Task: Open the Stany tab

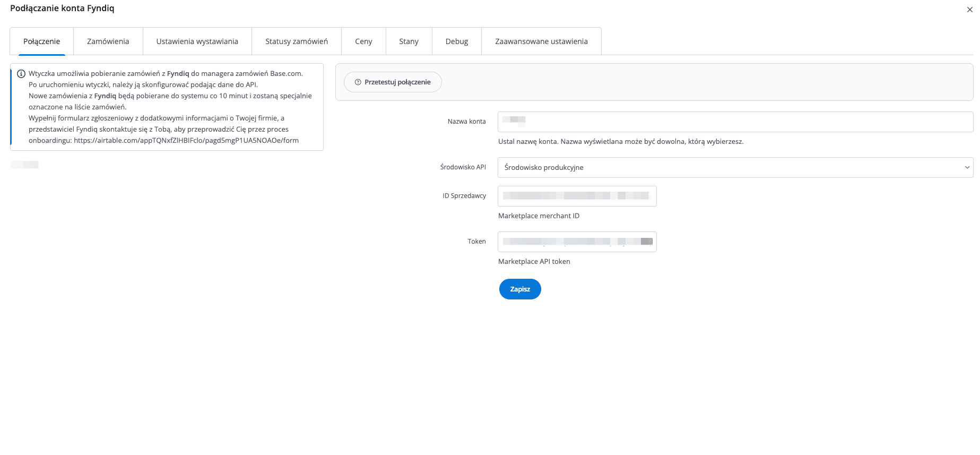Action: pos(409,41)
